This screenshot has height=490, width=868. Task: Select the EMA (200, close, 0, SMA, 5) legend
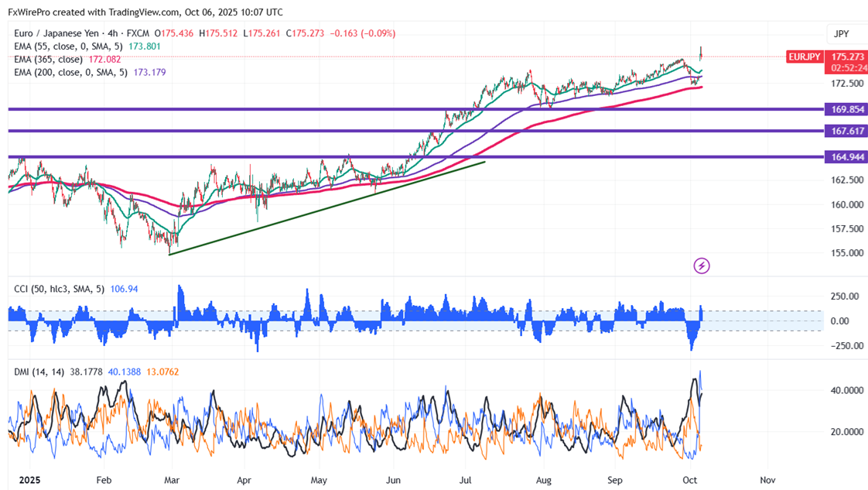(x=71, y=72)
